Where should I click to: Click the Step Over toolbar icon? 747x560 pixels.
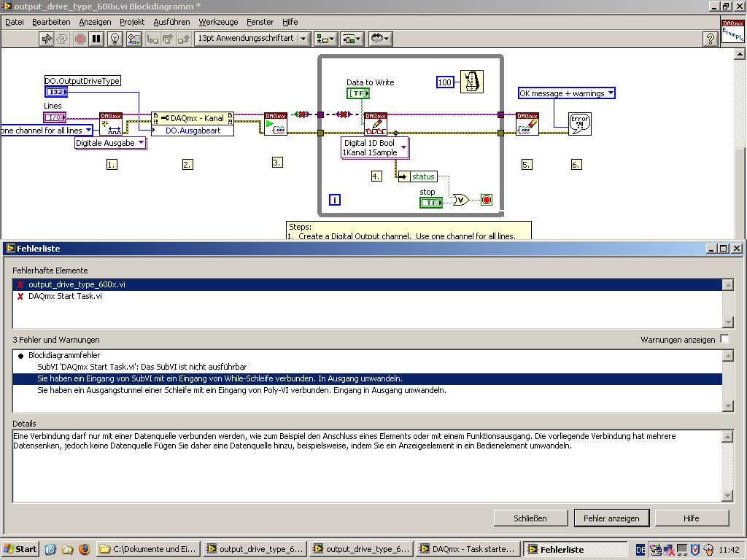[168, 39]
